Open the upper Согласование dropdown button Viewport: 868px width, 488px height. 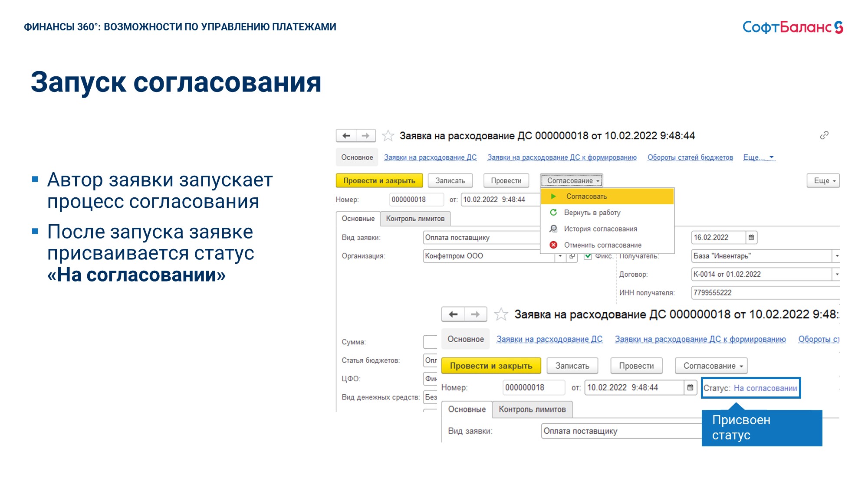pyautogui.click(x=572, y=180)
